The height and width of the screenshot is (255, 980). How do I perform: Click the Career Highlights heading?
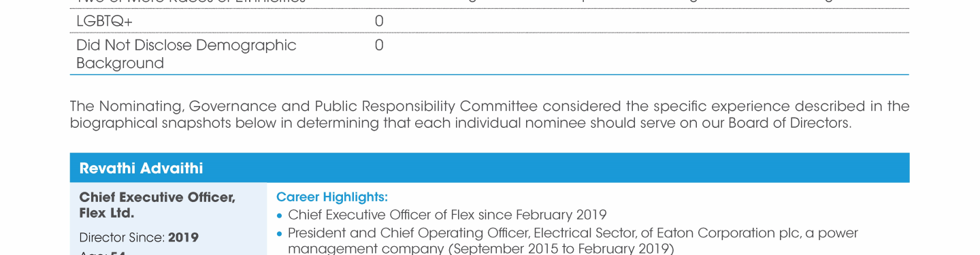coord(331,197)
